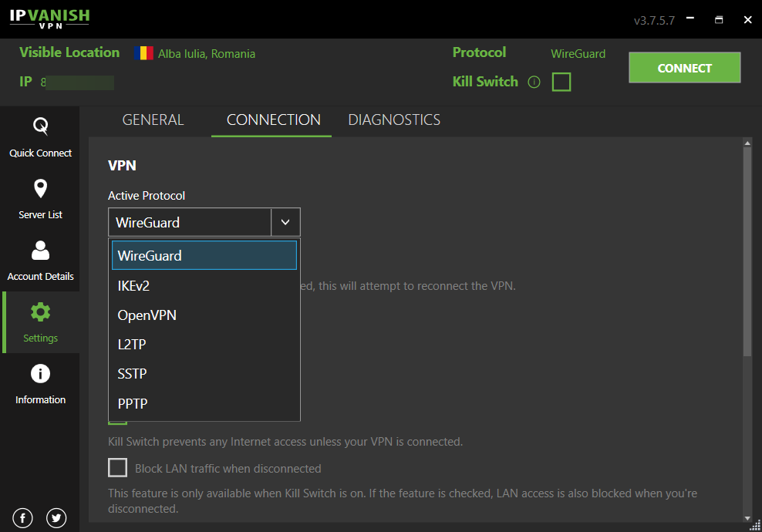Click the Romania flag icon
The image size is (762, 532).
click(x=143, y=53)
